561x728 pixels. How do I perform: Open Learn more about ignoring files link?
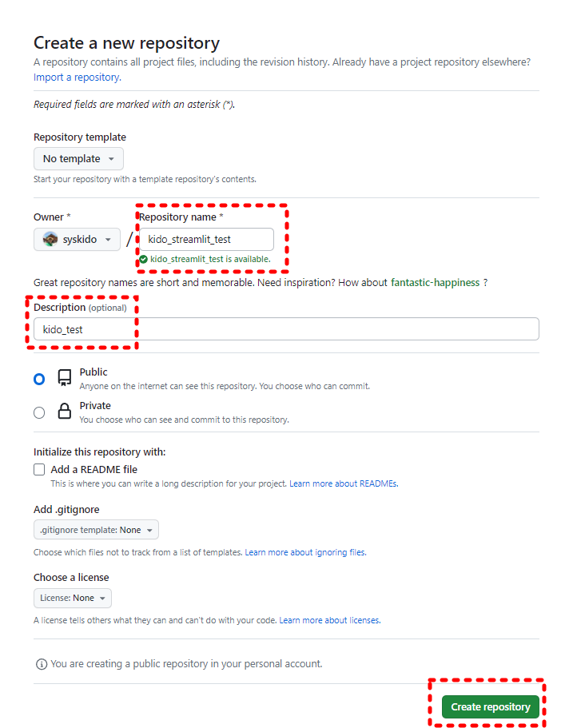click(305, 552)
